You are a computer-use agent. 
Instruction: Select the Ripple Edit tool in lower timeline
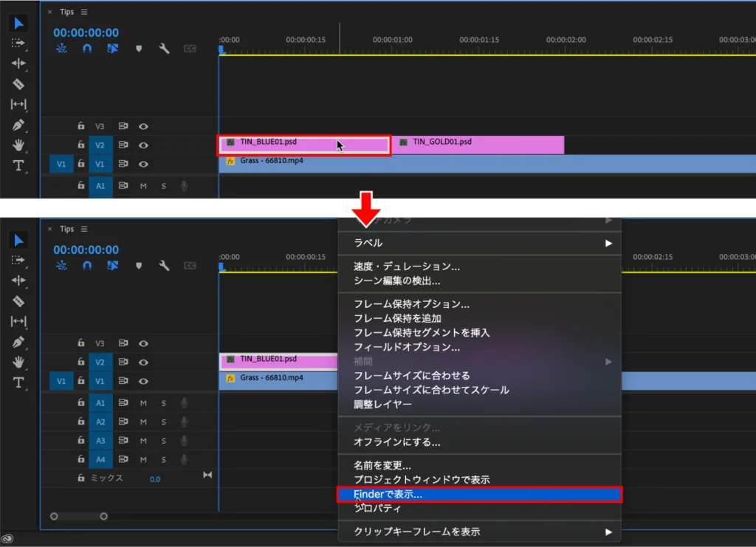18,280
